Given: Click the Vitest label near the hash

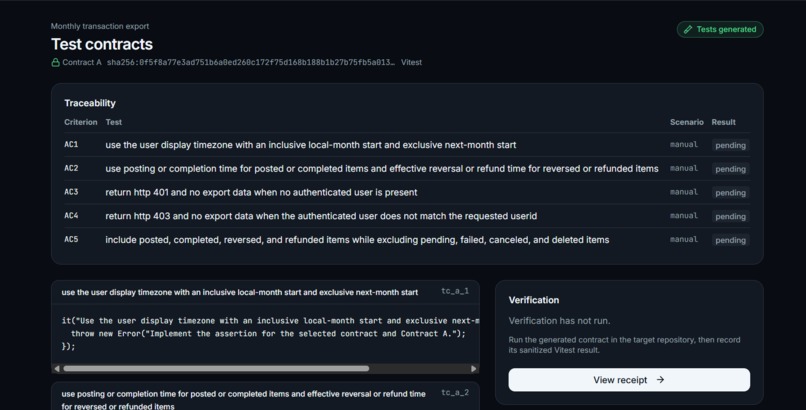Looking at the screenshot, I should pyautogui.click(x=411, y=62).
